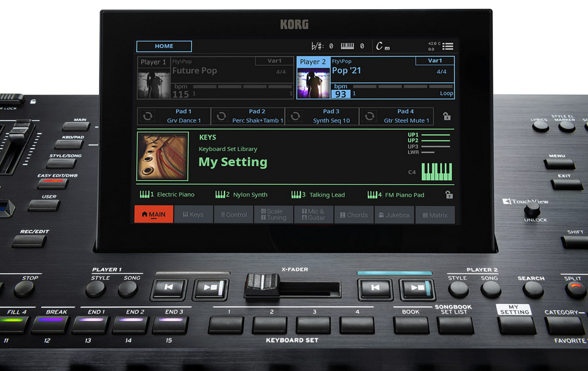Tap the UP1 sound level bar
This screenshot has width=588, height=371.
436,135
